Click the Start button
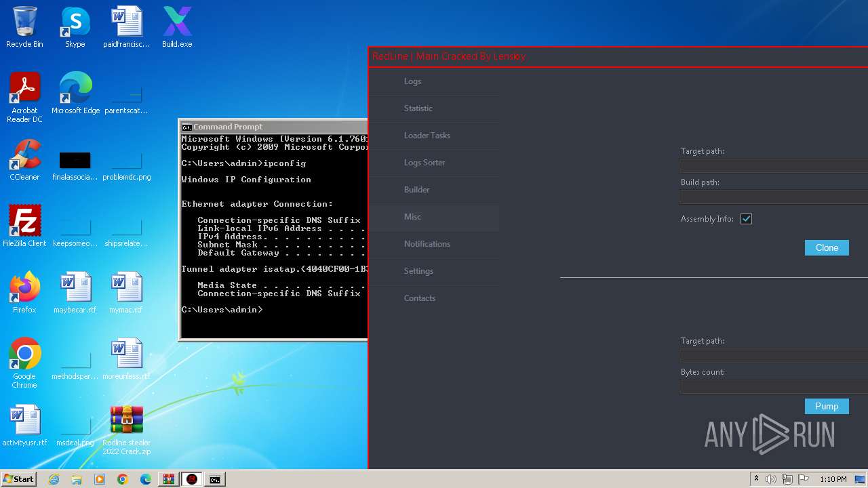Screen dimensions: 868x488 19,479
